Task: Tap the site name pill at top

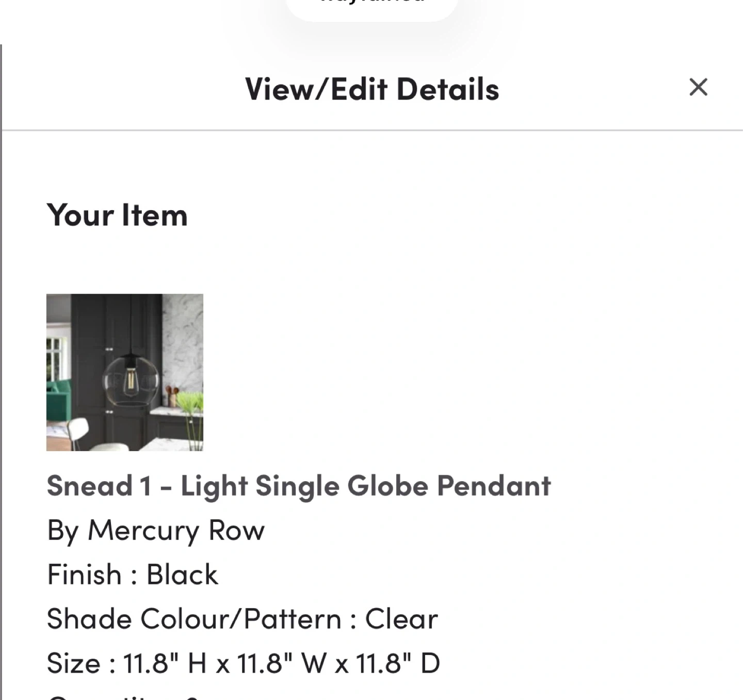Action: coord(372,6)
